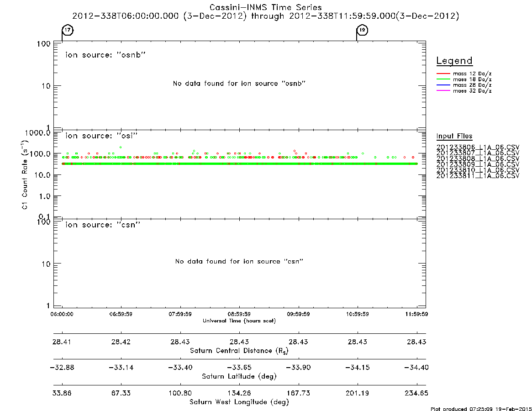Click the underlined Legend heading
Image resolution: width=532 pixels, height=411 pixels.
click(454, 61)
